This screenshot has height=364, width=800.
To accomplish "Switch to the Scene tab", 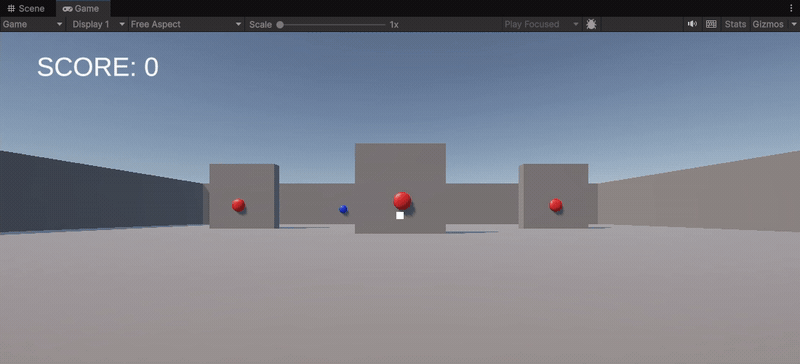I will 26,8.
